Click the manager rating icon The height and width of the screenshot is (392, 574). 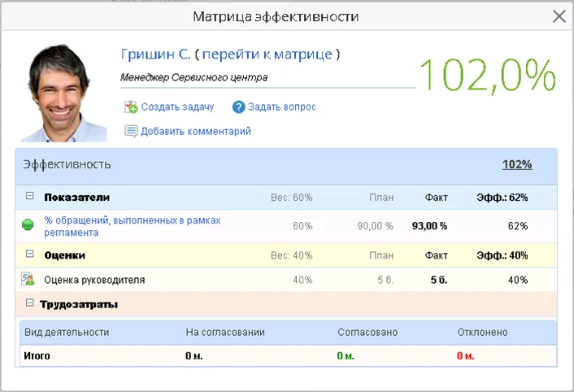28,279
